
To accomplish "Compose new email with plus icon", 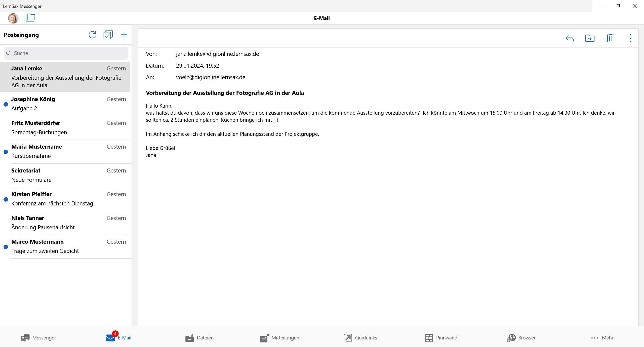I will coord(124,35).
